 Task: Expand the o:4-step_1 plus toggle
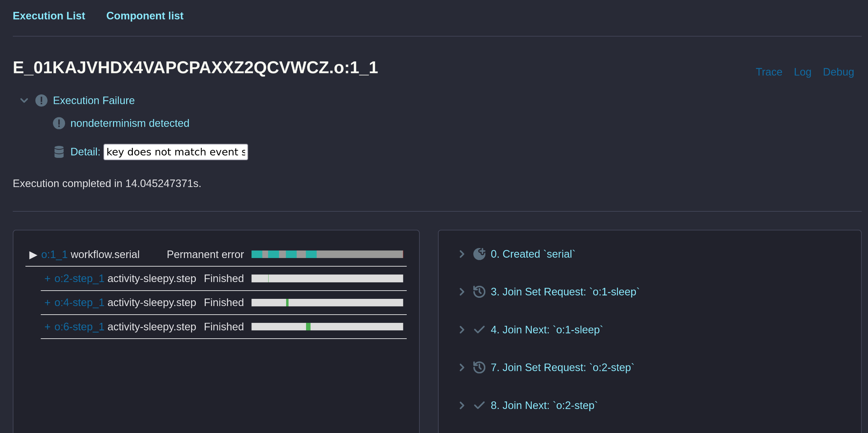point(47,302)
